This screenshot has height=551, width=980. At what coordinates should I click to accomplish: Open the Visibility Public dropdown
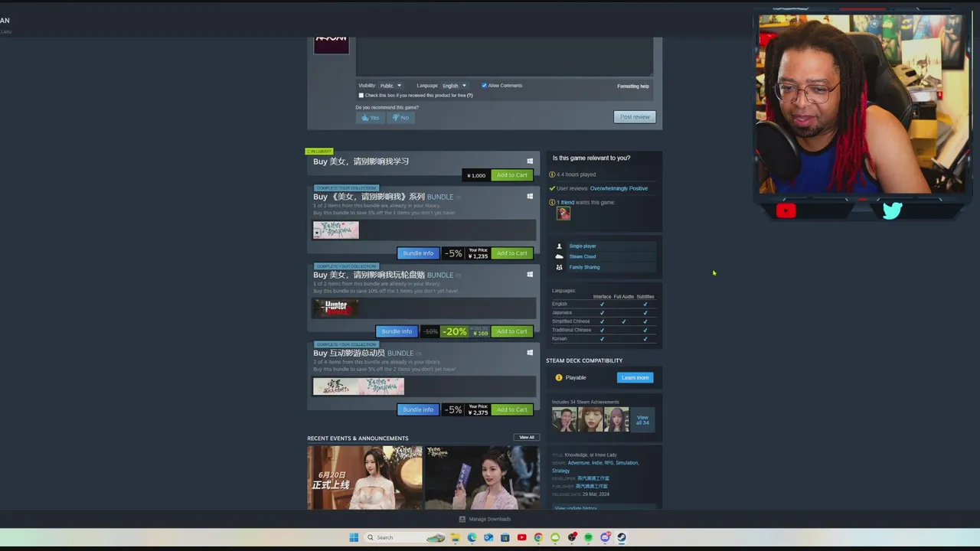(x=390, y=86)
